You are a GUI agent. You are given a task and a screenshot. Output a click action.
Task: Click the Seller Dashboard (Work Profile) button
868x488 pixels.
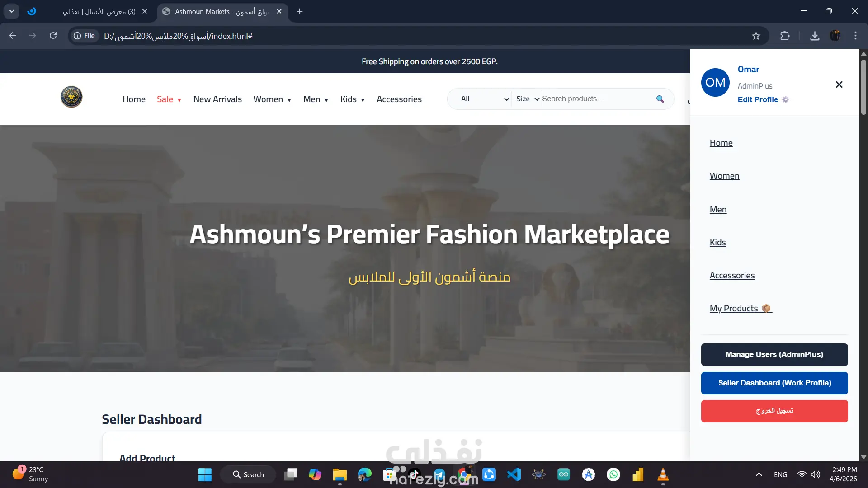774,383
